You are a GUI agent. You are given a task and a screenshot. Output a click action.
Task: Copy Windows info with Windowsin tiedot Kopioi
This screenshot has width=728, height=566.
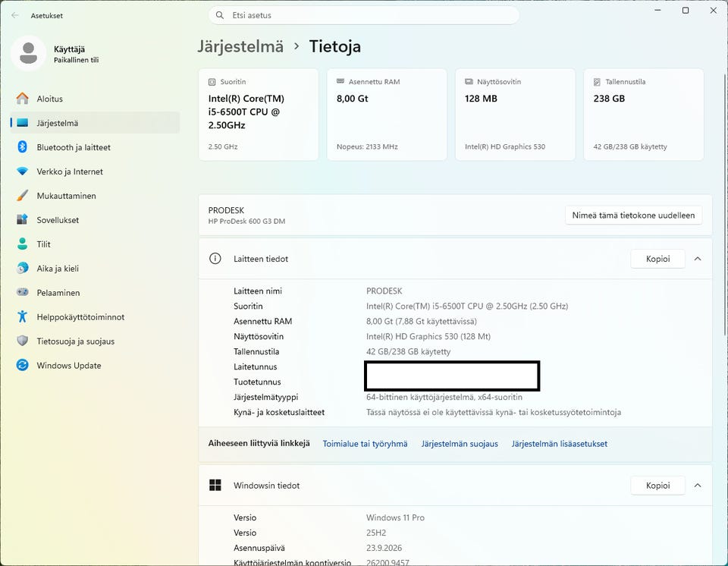pos(658,486)
